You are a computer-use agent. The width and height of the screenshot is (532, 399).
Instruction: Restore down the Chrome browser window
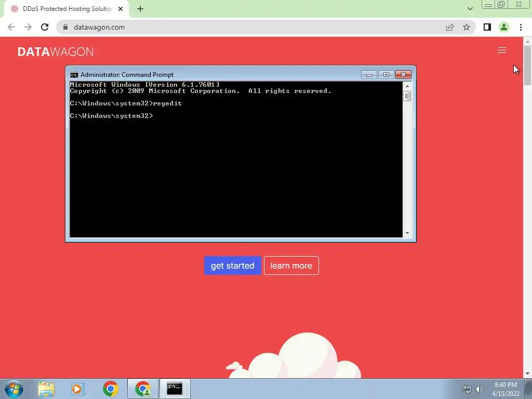[x=501, y=5]
